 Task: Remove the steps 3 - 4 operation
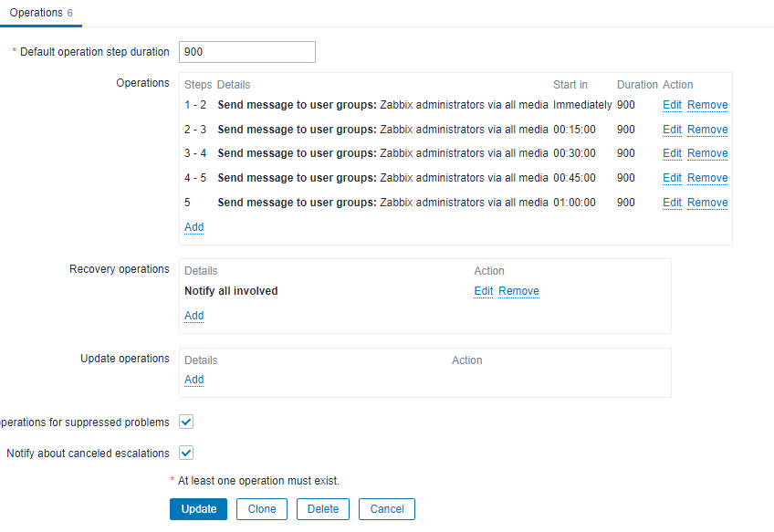click(707, 153)
